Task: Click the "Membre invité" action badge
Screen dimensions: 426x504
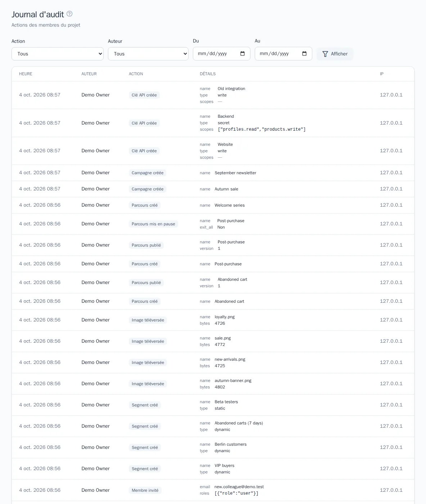Action: click(145, 490)
